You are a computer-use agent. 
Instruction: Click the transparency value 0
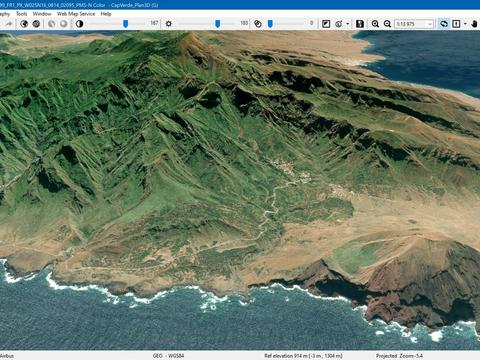(x=311, y=23)
